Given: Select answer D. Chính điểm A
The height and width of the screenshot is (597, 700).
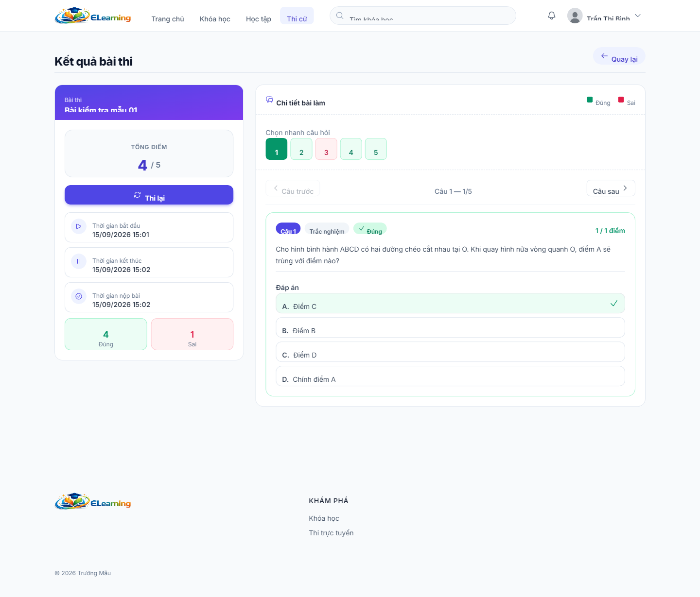Looking at the screenshot, I should (450, 376).
